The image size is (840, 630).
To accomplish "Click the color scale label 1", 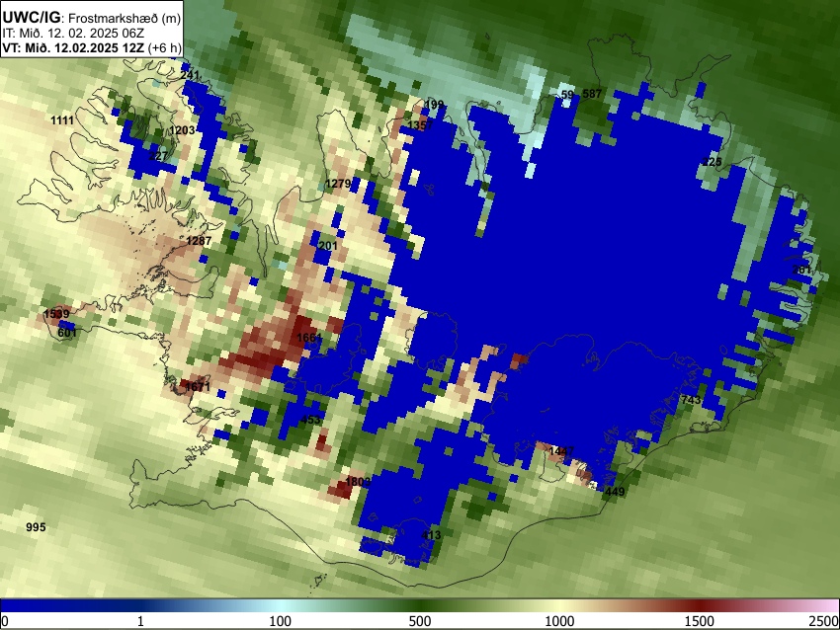I will 140,621.
